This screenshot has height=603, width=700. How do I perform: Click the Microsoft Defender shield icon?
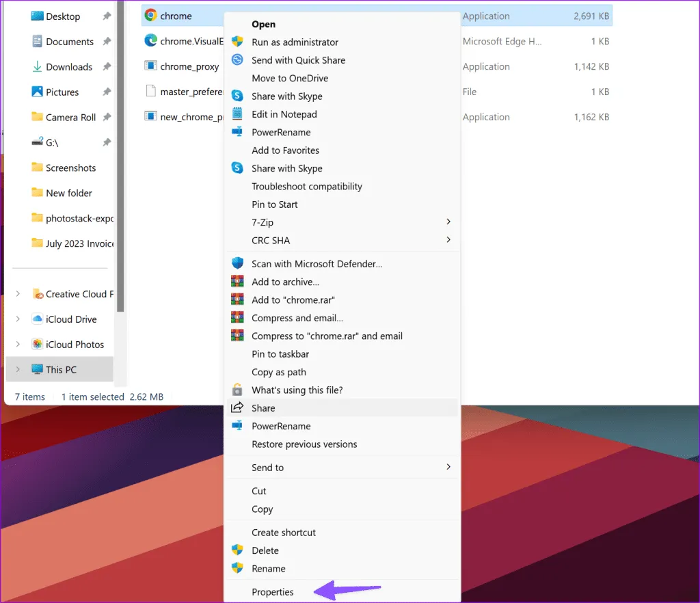tap(237, 263)
